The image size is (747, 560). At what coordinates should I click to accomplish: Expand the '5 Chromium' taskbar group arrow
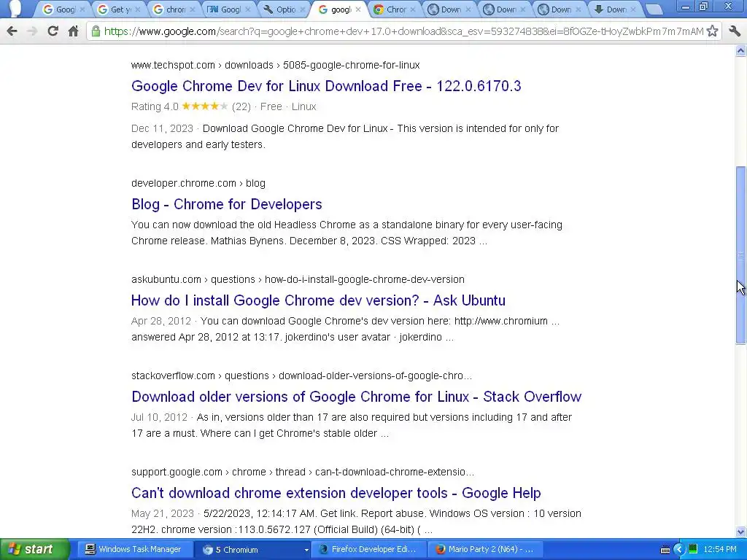tap(306, 550)
